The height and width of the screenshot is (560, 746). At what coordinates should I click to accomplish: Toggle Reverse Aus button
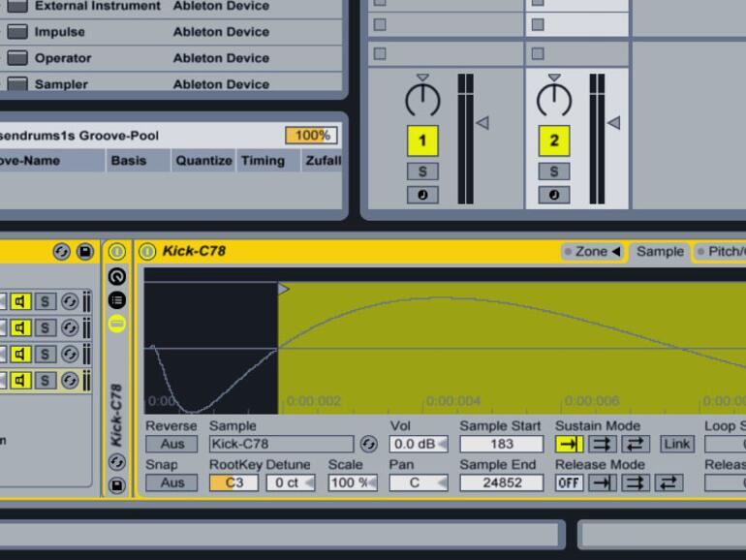[x=171, y=444]
